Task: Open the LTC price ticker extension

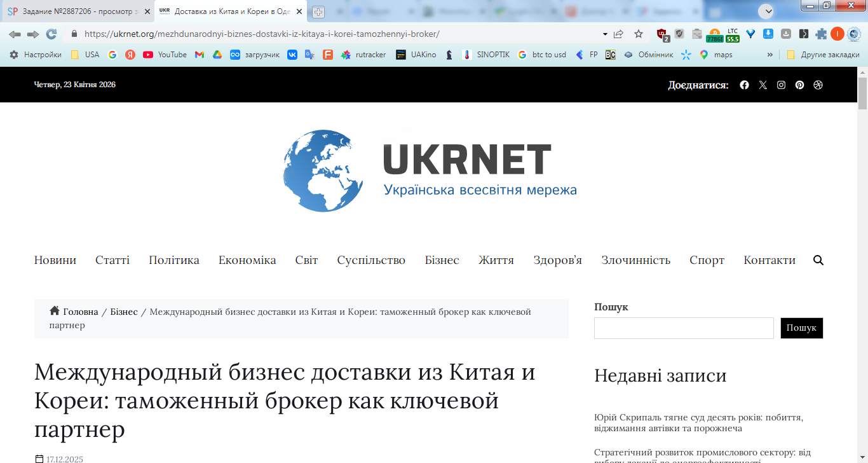Action: 733,35
